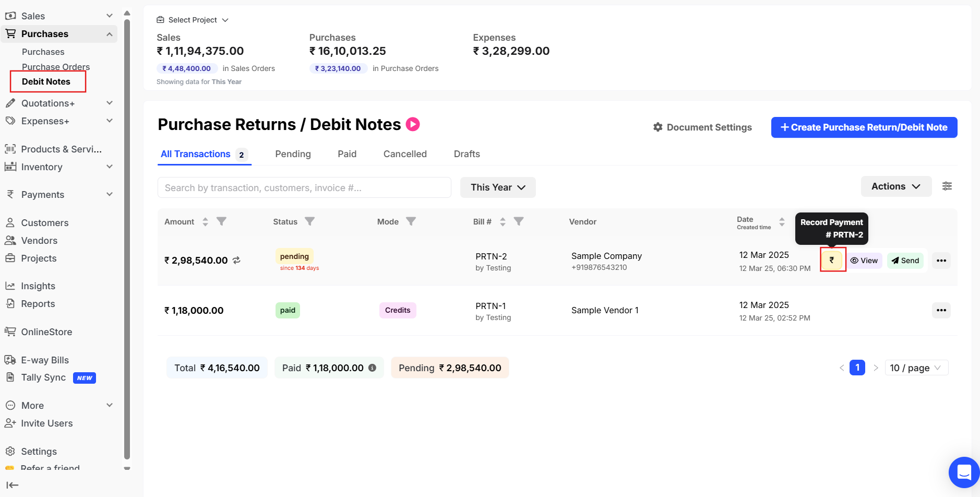View the PRTN-2 debit note

[864, 261]
